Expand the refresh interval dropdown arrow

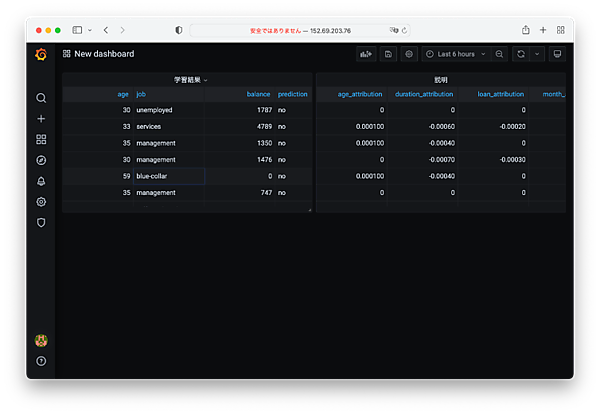click(x=537, y=54)
